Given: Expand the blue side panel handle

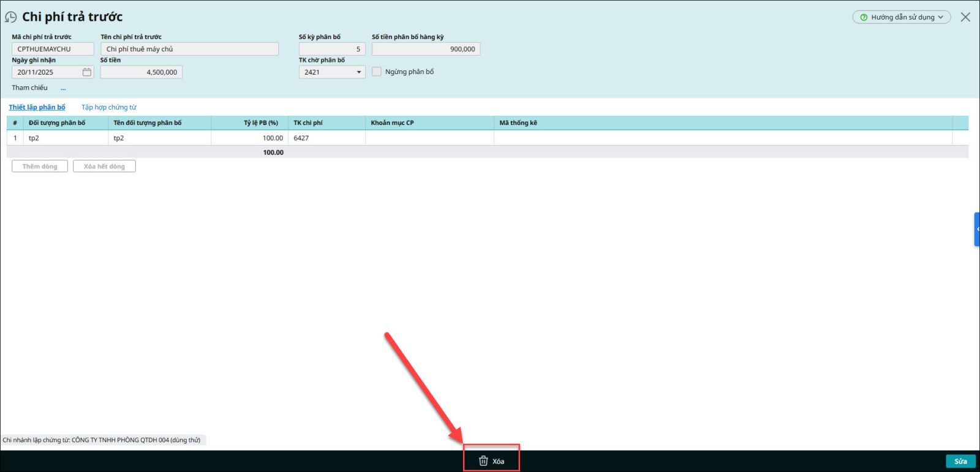Looking at the screenshot, I should pyautogui.click(x=977, y=229).
